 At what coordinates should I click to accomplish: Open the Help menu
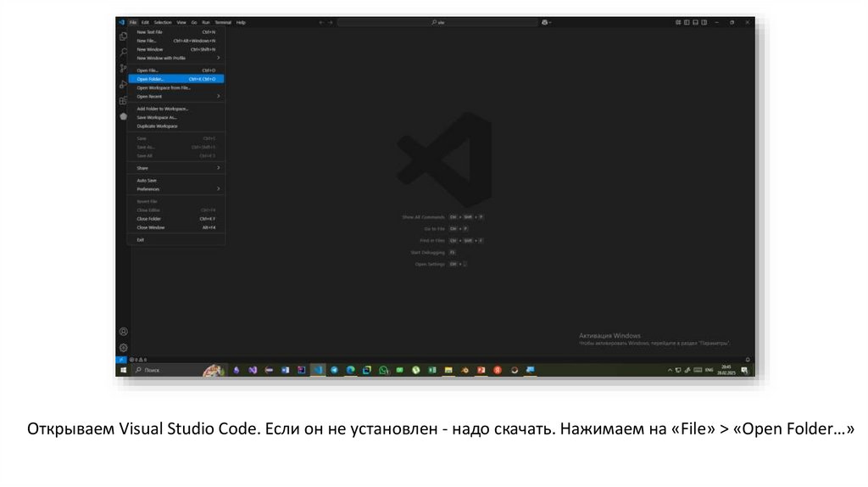(241, 23)
